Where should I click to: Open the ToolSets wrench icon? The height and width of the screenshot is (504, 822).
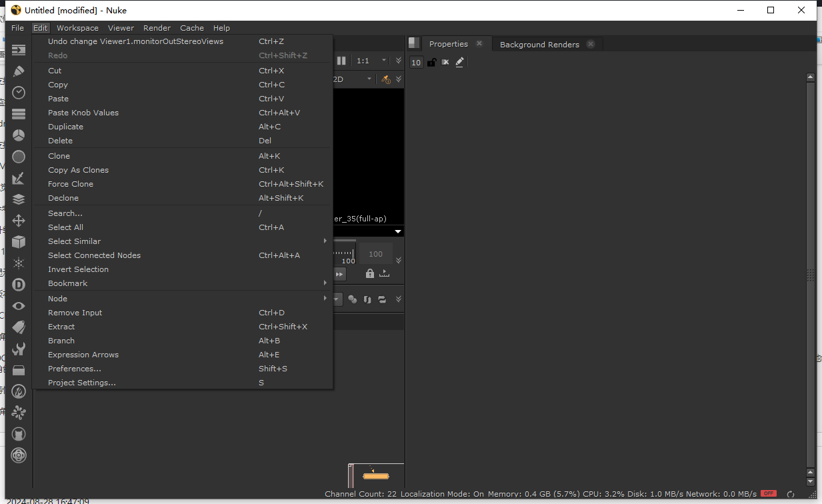click(19, 349)
